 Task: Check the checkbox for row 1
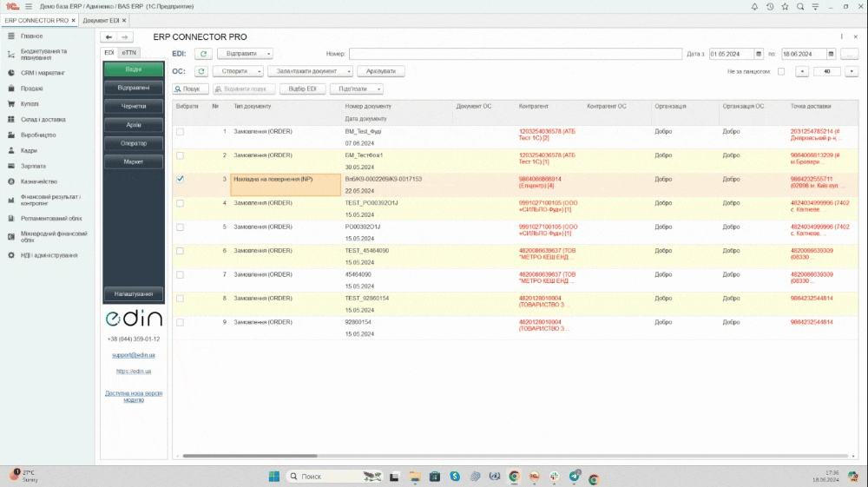[x=181, y=132]
